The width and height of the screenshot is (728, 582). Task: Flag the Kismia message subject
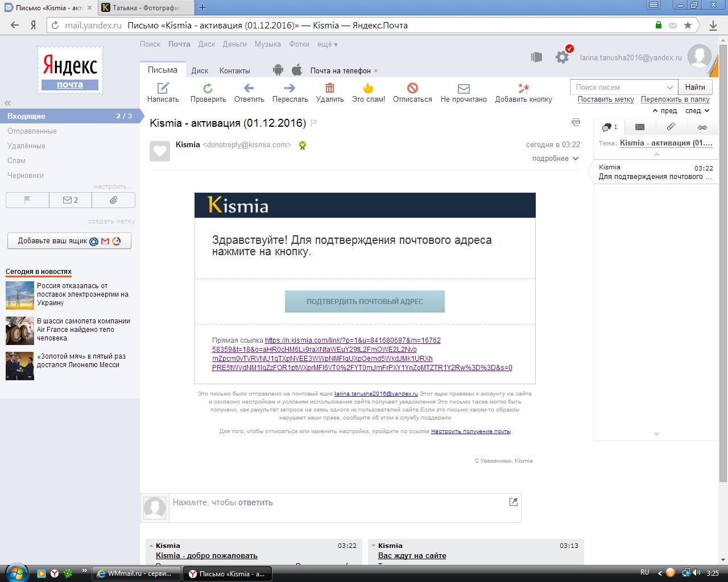(x=314, y=123)
